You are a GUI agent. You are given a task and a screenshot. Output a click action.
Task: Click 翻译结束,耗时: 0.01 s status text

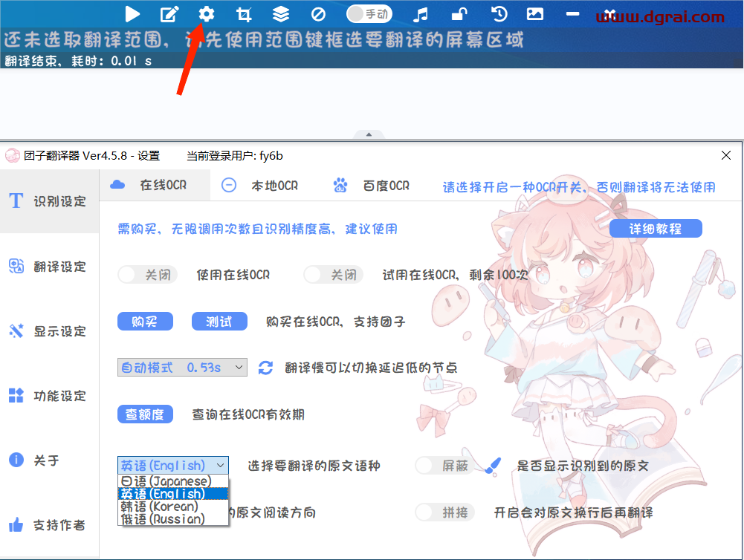coord(78,61)
